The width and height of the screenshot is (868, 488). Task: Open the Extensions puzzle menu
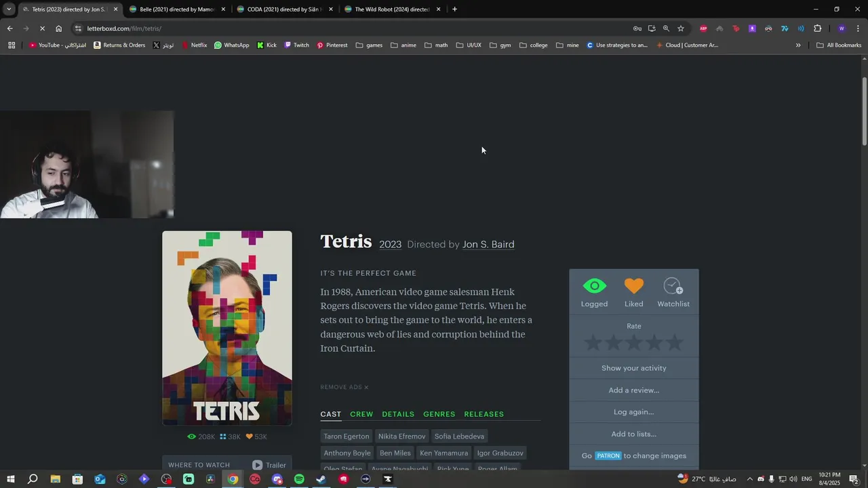pos(817,28)
